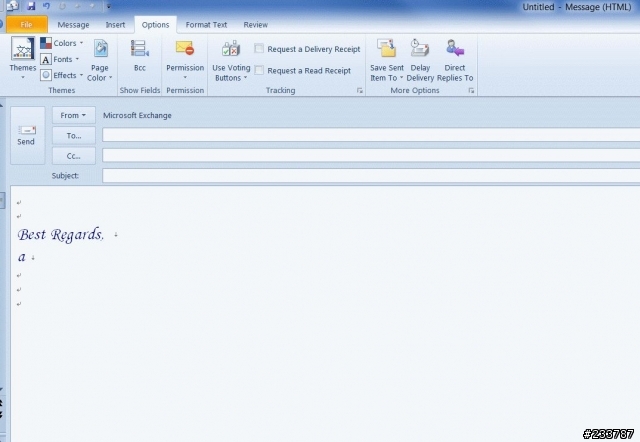The width and height of the screenshot is (640, 442).
Task: Click in the To recipients field
Action: click(371, 135)
